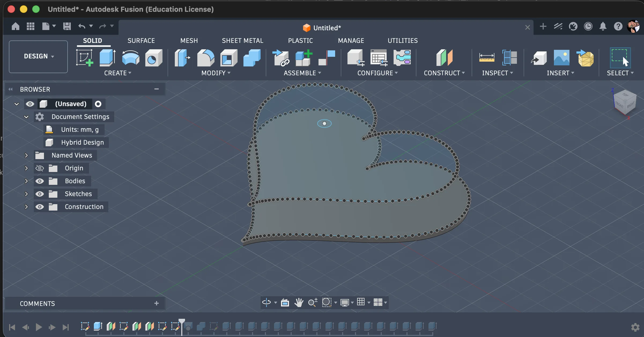
Task: Expand the Construction folder
Action: pyautogui.click(x=26, y=207)
